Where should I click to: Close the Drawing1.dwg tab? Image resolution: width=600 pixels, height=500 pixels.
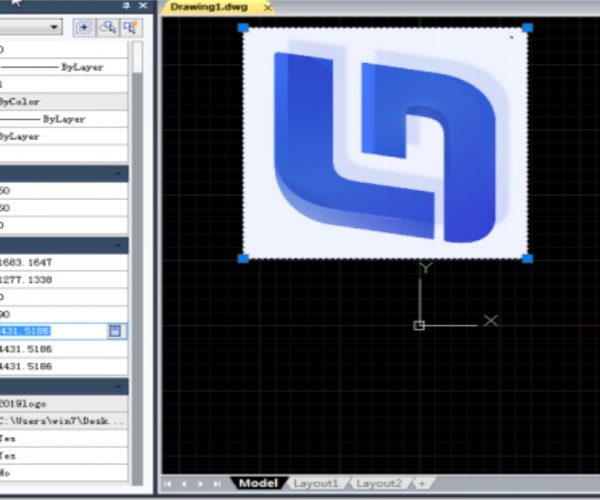pyautogui.click(x=268, y=7)
